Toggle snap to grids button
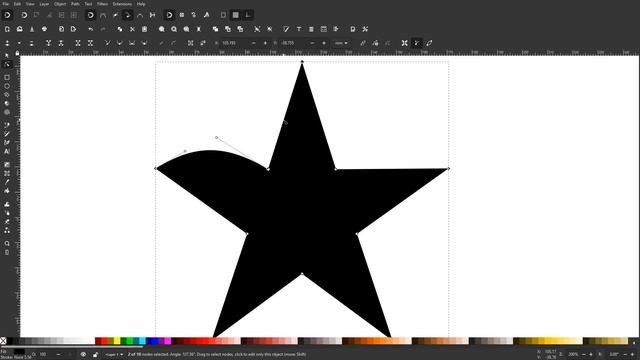Viewport: 640px width, 360px height. coord(236,15)
